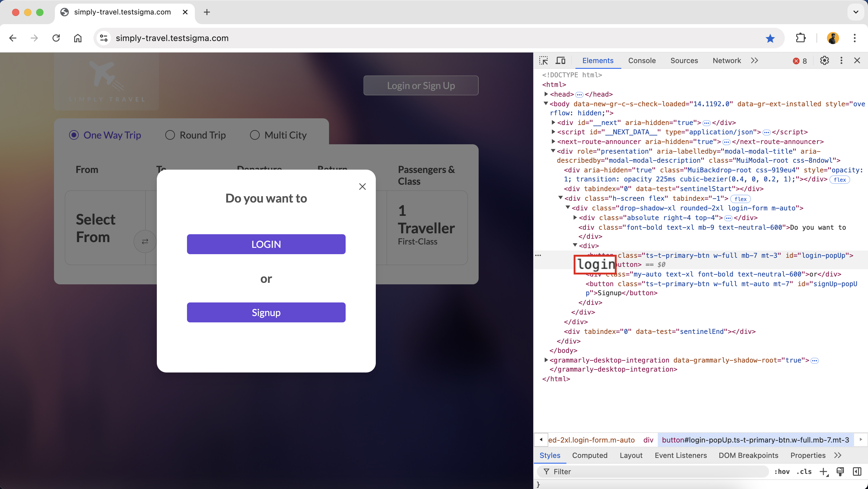868x489 pixels.
Task: Open the Properties pane tab
Action: [808, 455]
